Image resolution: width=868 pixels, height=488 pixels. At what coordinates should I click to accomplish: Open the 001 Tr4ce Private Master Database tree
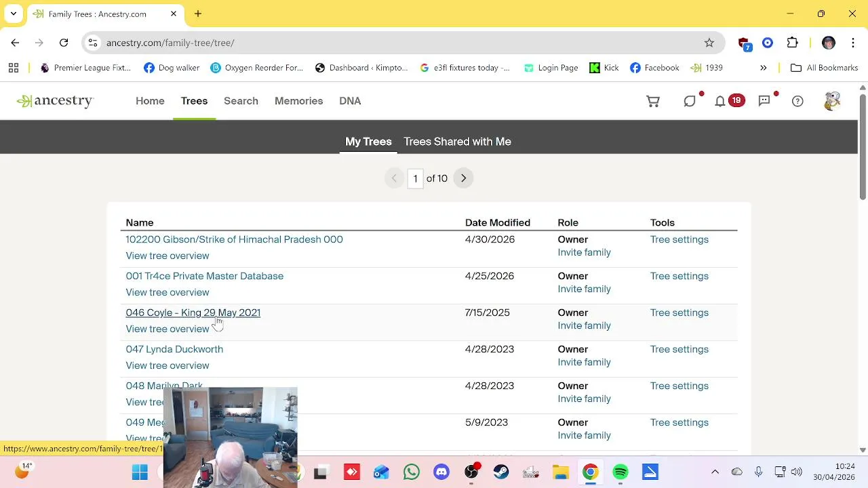204,276
